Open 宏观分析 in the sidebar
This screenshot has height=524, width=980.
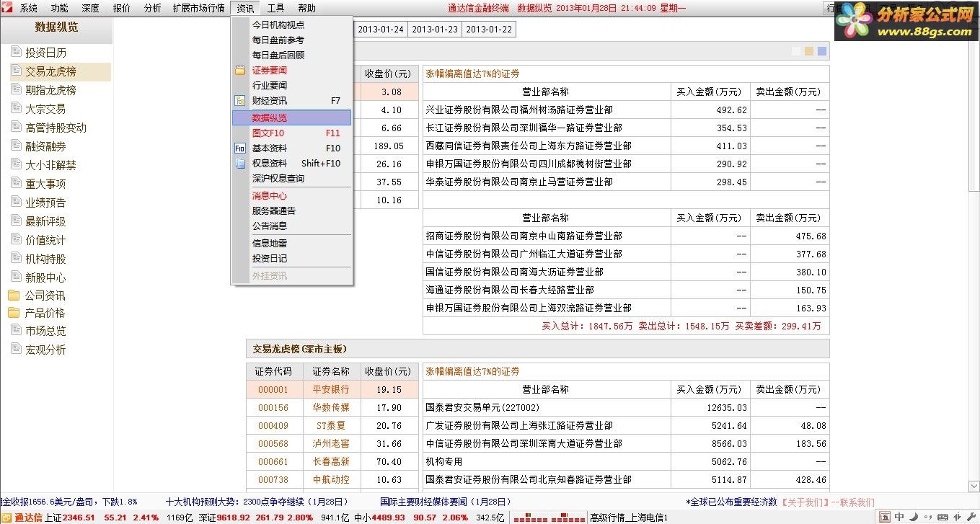(x=45, y=350)
